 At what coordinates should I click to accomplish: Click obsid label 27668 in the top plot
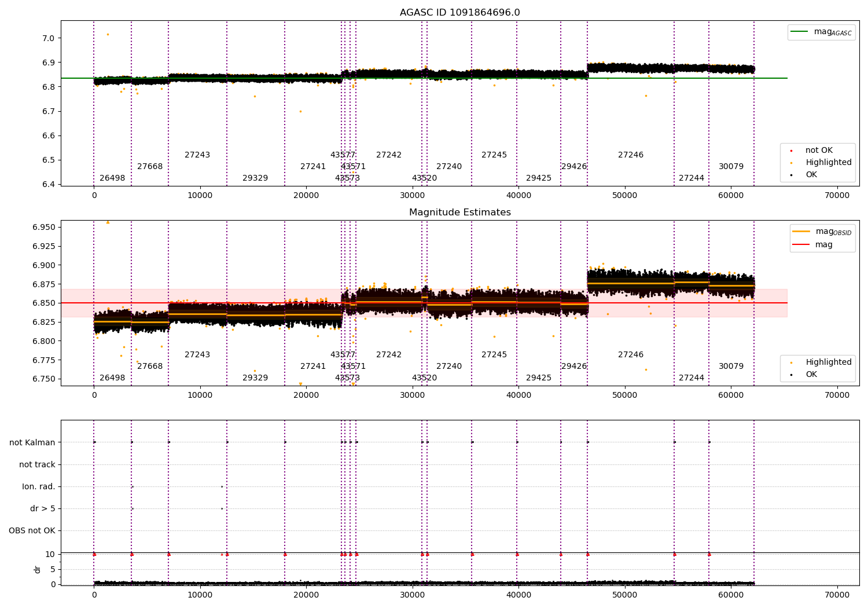[150, 167]
